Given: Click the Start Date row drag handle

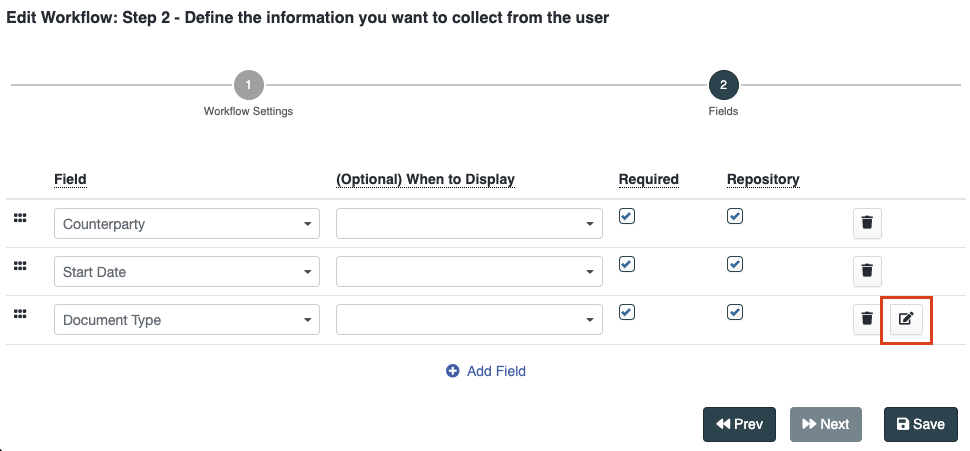Looking at the screenshot, I should [19, 265].
